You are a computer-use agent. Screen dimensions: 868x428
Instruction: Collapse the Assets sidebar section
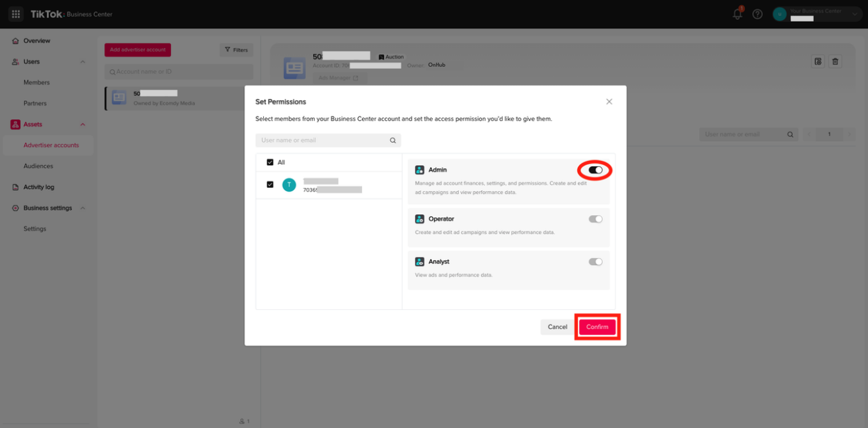(82, 125)
